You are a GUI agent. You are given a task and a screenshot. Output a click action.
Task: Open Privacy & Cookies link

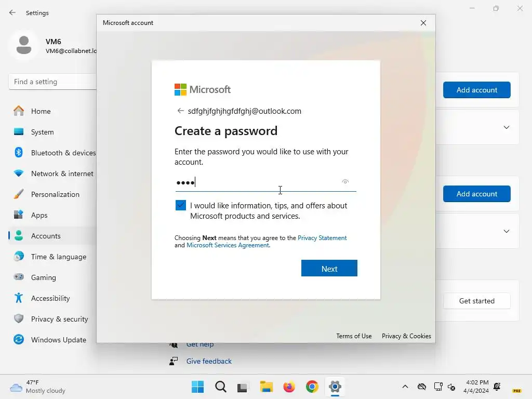[x=406, y=336]
